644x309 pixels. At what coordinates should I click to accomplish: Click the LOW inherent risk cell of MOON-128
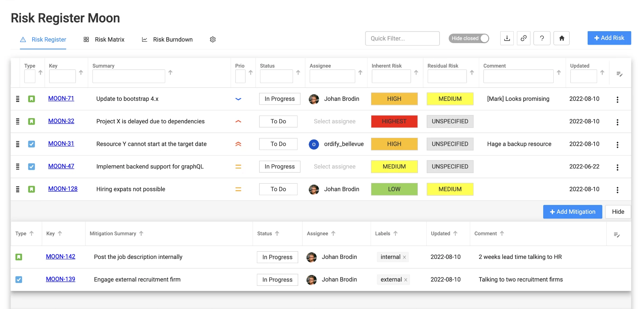(394, 189)
